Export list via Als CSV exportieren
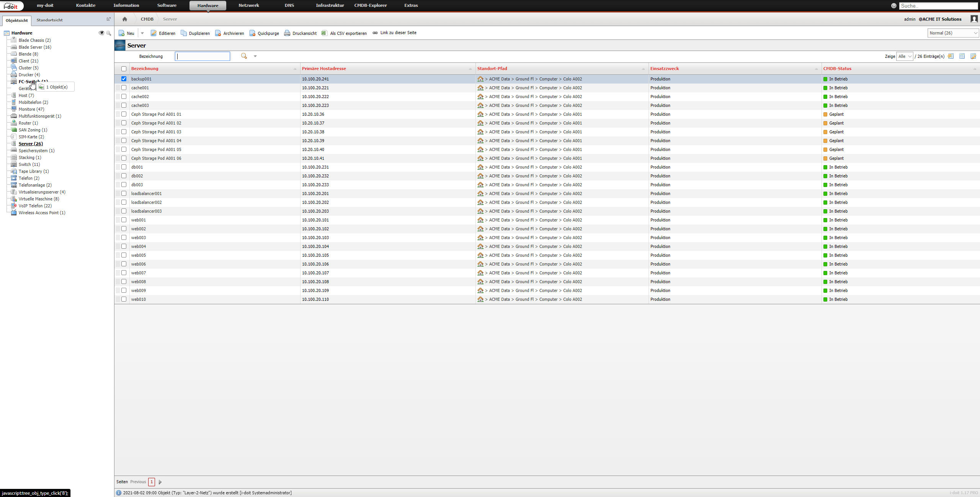980x497 pixels. (344, 33)
